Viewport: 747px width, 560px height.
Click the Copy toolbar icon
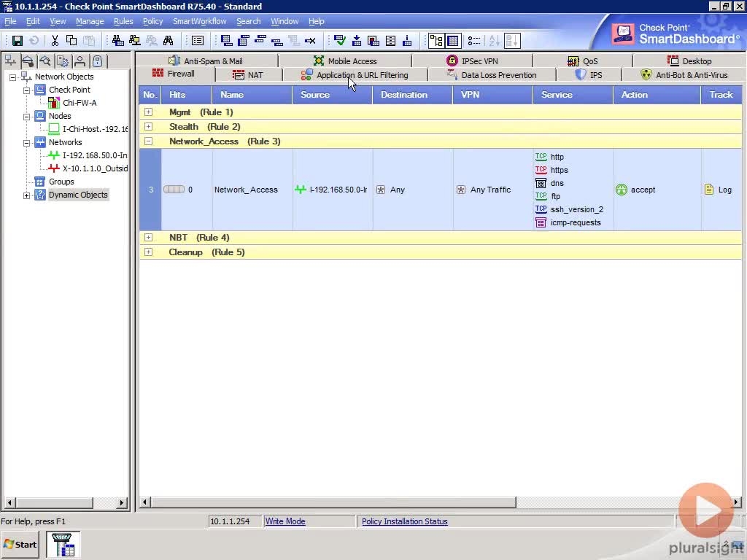coord(71,41)
